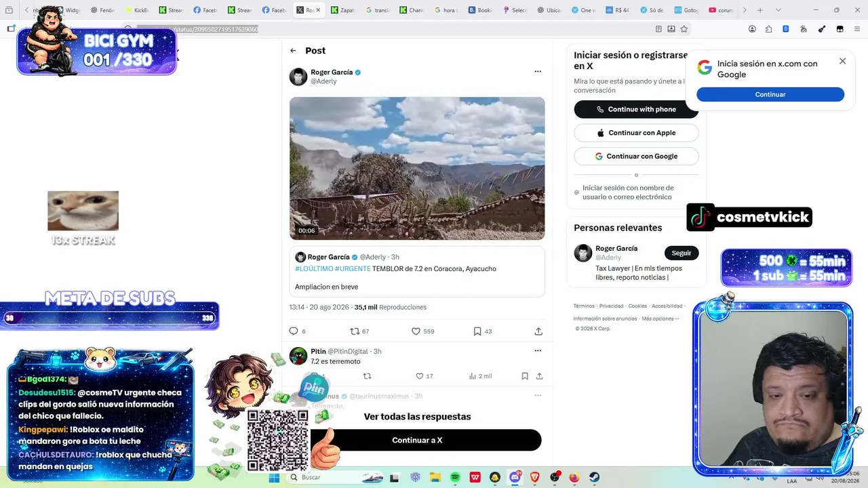Launch Spotify from the taskbar
The image size is (868, 488).
coord(455,478)
